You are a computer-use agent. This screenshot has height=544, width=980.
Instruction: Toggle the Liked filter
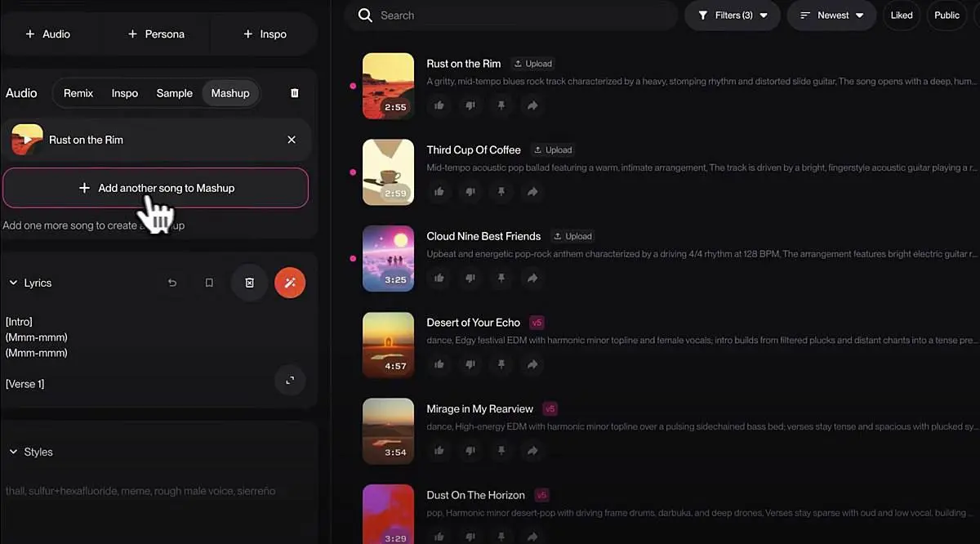click(902, 16)
